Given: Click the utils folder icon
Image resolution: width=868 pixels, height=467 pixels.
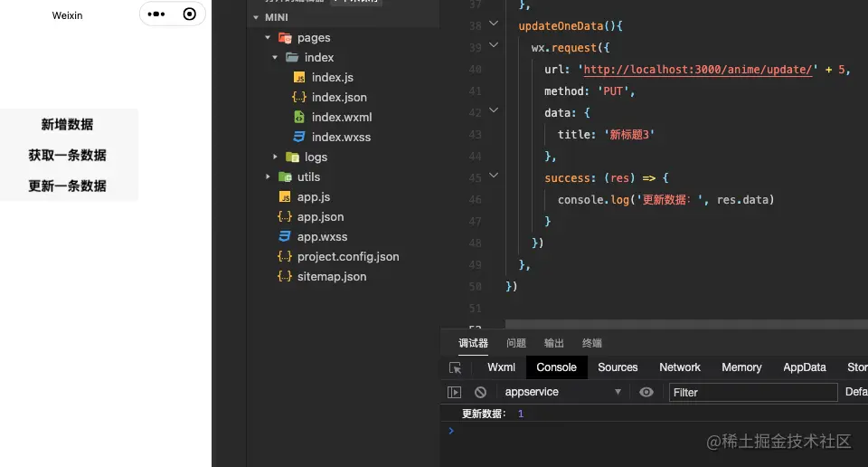Looking at the screenshot, I should [285, 177].
